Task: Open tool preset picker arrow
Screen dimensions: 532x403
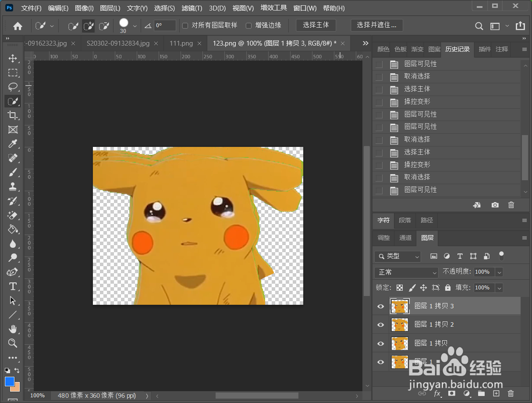Action: pyautogui.click(x=52, y=26)
